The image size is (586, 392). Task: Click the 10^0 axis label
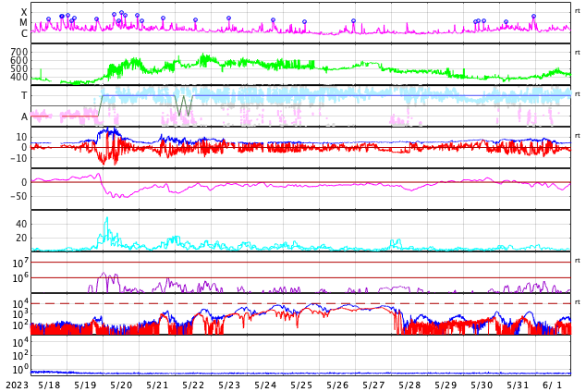click(20, 370)
